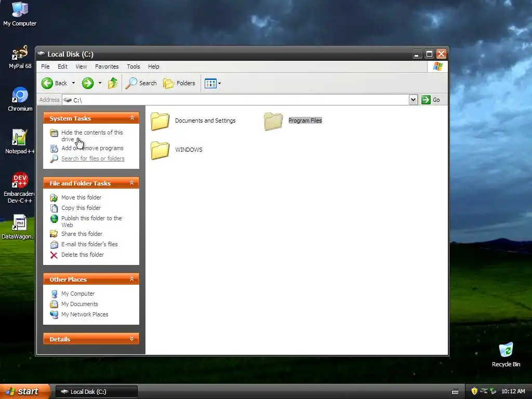Select the My Computer desktop icon
This screenshot has width=532, height=399.
tap(20, 14)
